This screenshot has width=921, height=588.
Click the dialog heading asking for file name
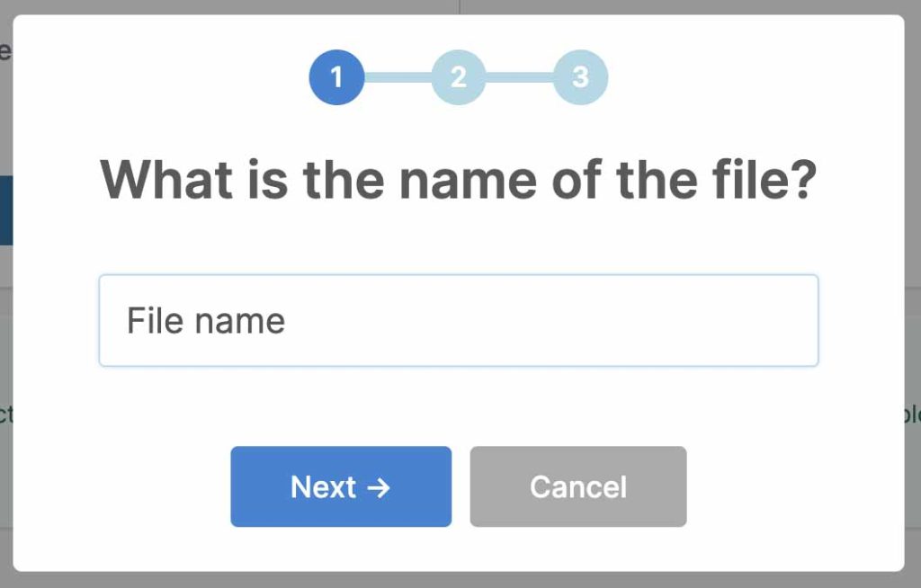[460, 179]
